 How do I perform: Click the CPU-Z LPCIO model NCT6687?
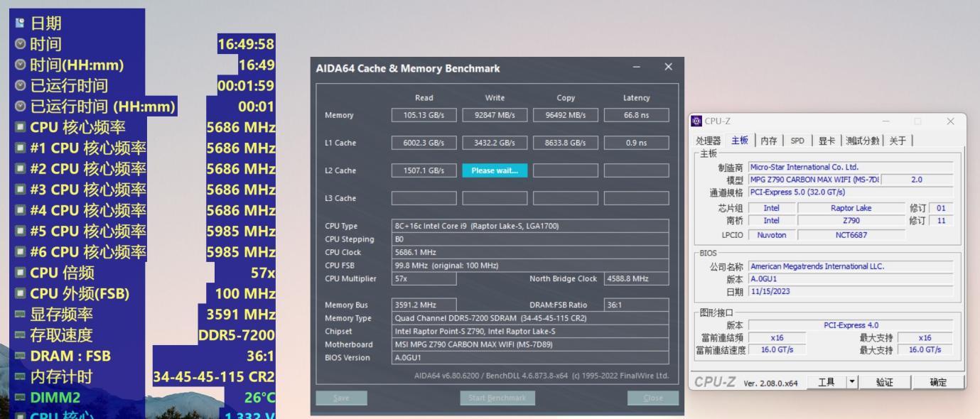coord(851,234)
